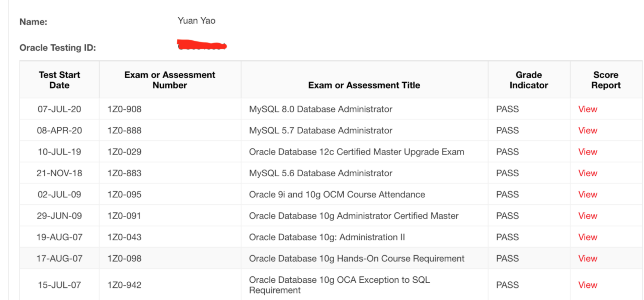Click the 10-JUL-19 date cell
This screenshot has height=300, width=644.
pos(59,152)
